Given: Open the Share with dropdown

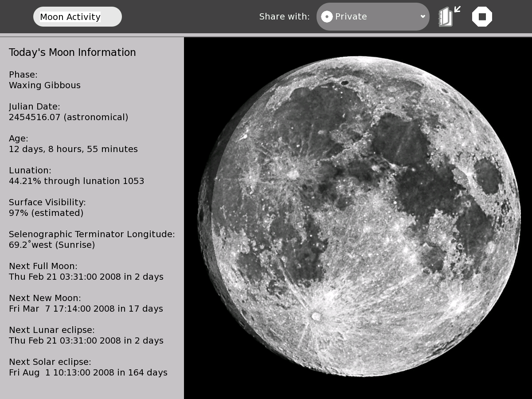Looking at the screenshot, I should [372, 17].
